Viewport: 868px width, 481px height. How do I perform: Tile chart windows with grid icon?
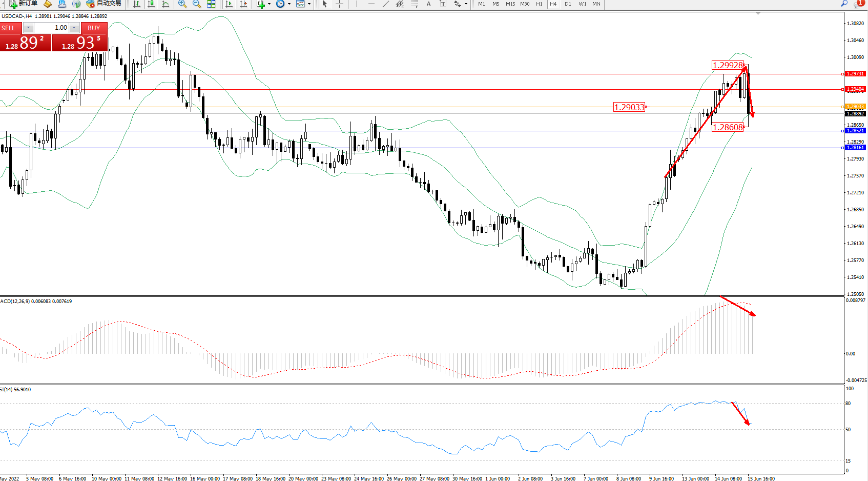point(211,4)
